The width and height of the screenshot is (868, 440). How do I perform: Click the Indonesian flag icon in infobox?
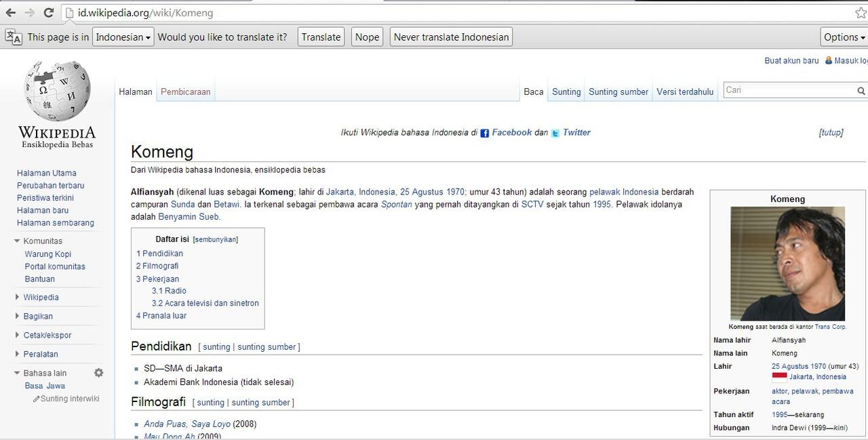(x=779, y=377)
